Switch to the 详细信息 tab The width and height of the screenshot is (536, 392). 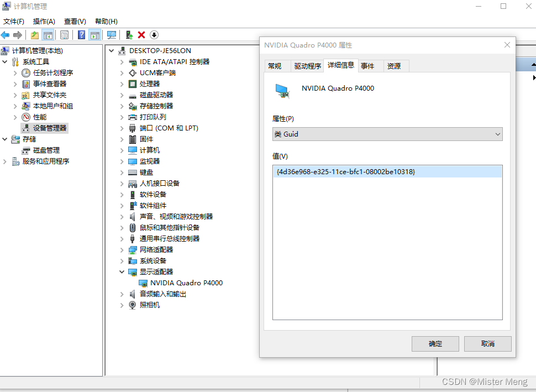coord(341,65)
